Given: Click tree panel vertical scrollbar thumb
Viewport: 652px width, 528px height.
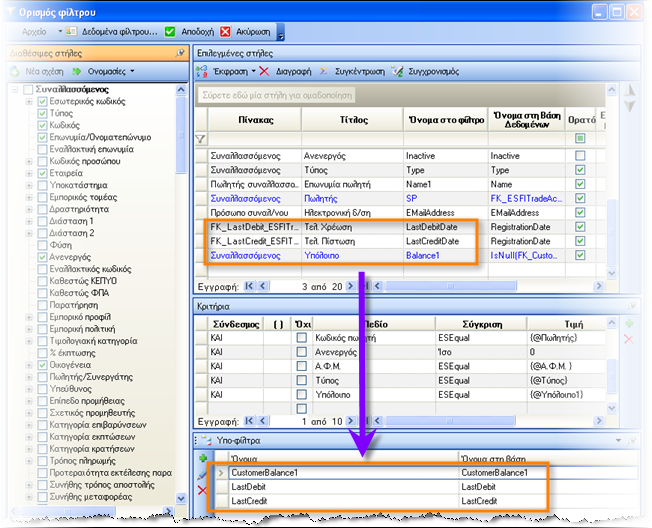Looking at the screenshot, I should (x=181, y=135).
